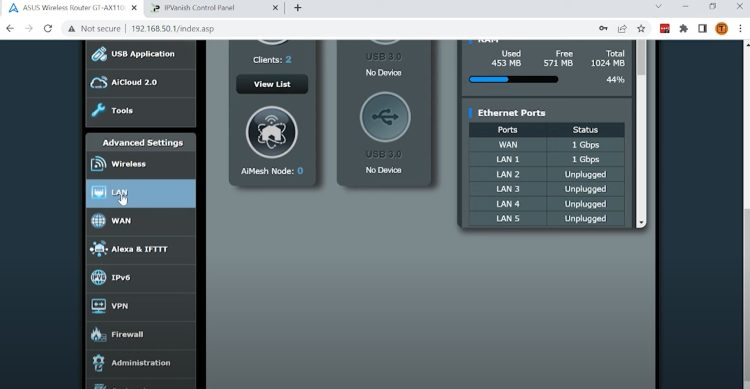Image resolution: width=750 pixels, height=389 pixels.
Task: Click the share page icon
Action: click(x=622, y=29)
